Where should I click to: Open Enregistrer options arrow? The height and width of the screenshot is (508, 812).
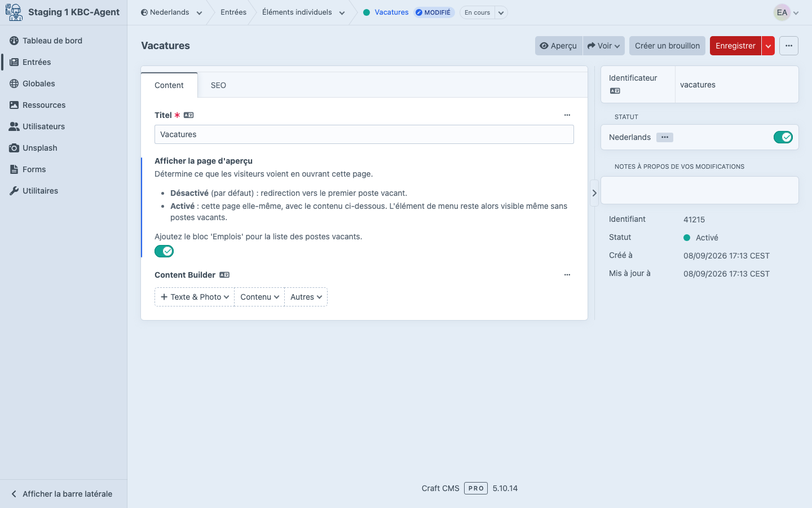(768, 46)
